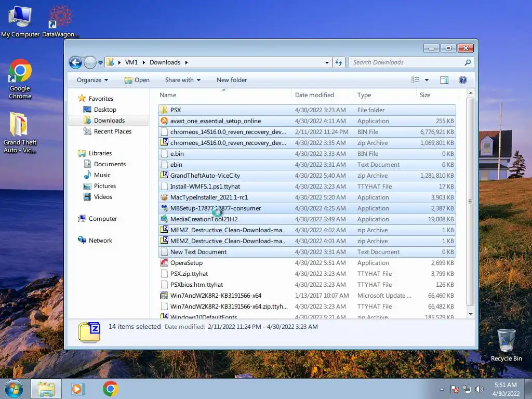Sort by Date modified column
Viewport: 532px width, 399px height.
[323, 95]
